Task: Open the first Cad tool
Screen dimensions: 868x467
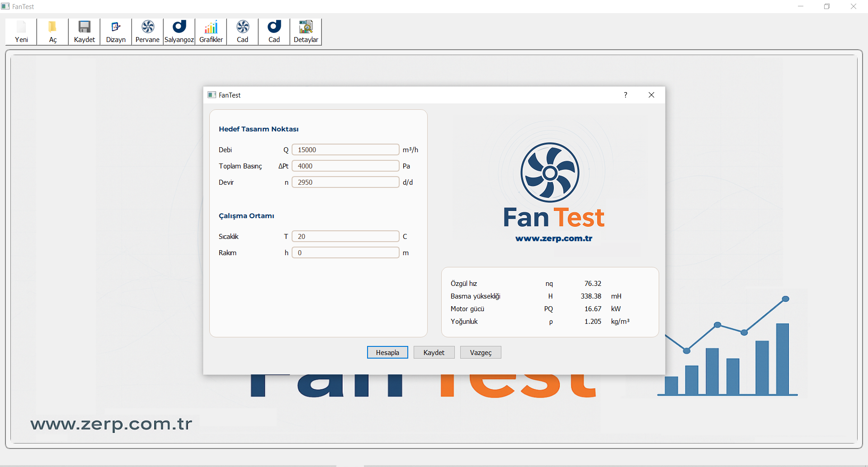Action: pos(242,31)
